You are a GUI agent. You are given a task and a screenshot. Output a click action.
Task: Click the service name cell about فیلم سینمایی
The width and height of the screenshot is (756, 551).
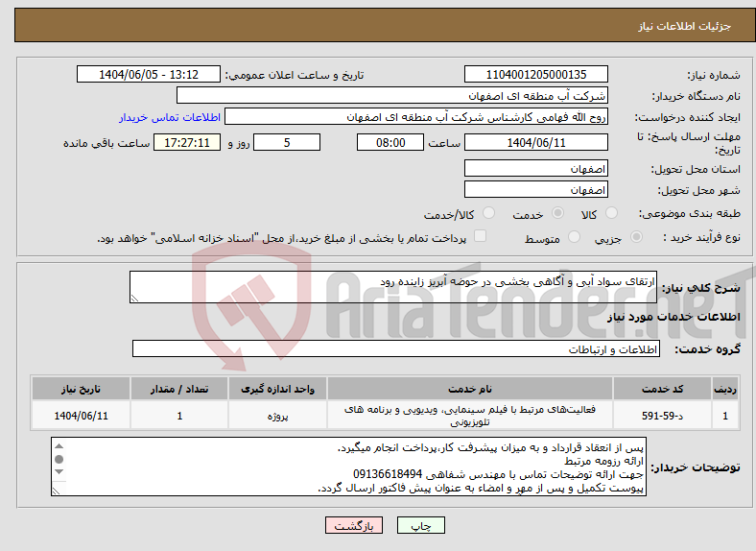469,416
